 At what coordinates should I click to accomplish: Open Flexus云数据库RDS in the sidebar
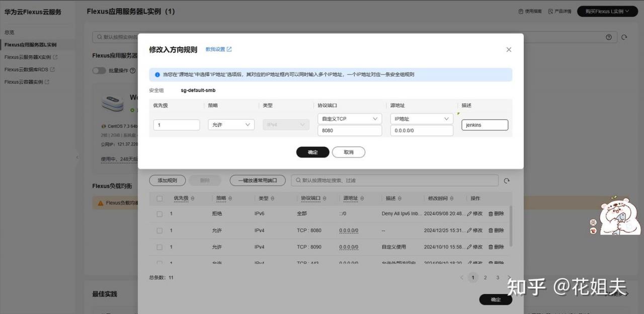[x=29, y=69]
